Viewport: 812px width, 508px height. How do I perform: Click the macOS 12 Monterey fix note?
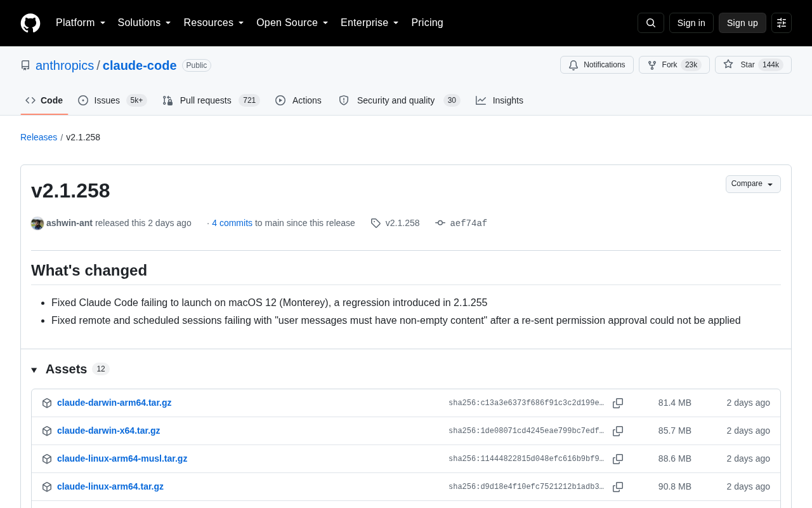[269, 303]
